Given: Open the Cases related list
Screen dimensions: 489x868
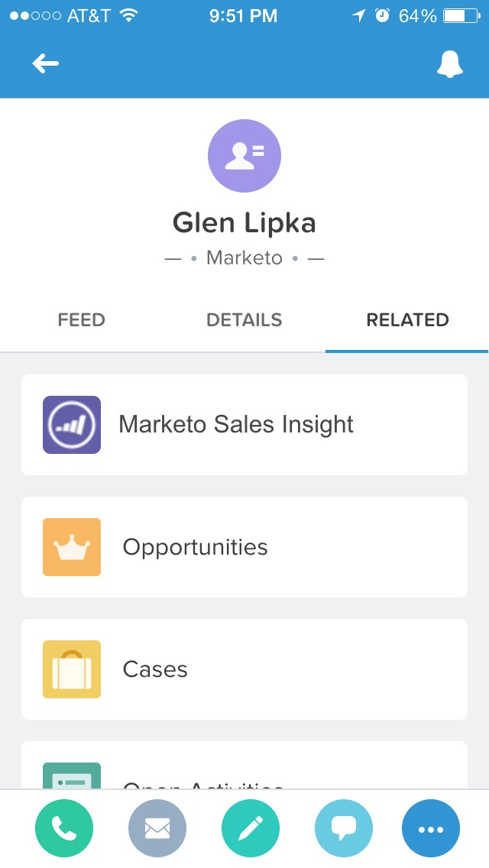Looking at the screenshot, I should (155, 669).
